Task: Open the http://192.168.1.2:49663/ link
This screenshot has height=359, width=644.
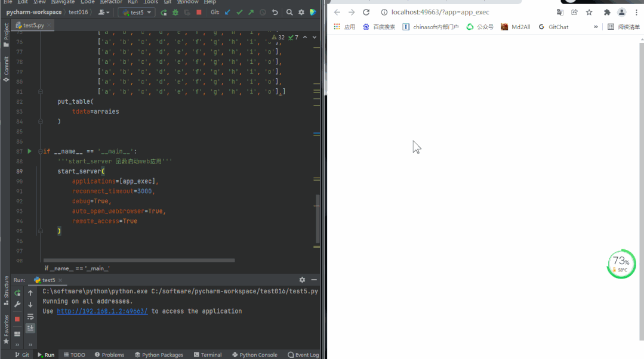Action: 102,311
